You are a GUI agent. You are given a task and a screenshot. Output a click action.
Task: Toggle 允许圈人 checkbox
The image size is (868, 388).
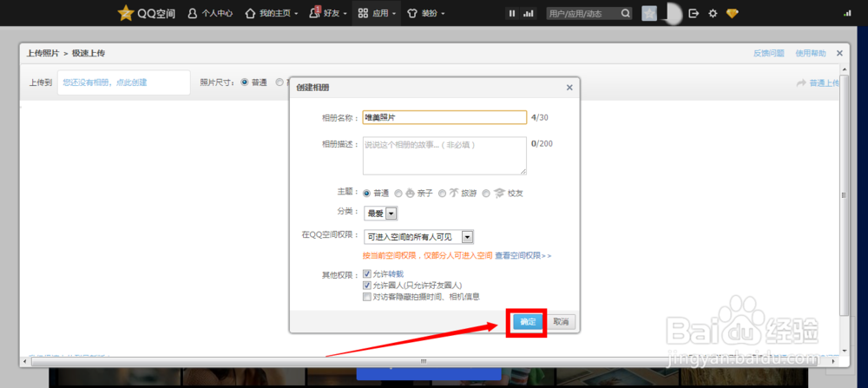coord(366,285)
